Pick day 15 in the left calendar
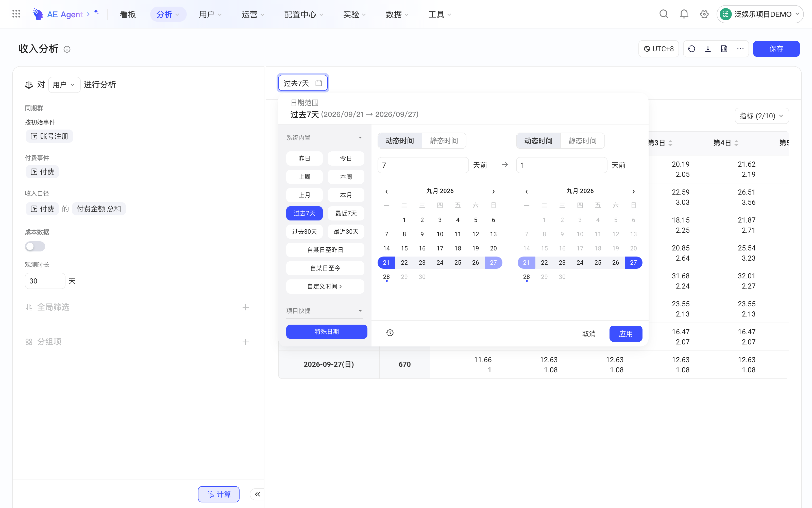 click(x=404, y=248)
